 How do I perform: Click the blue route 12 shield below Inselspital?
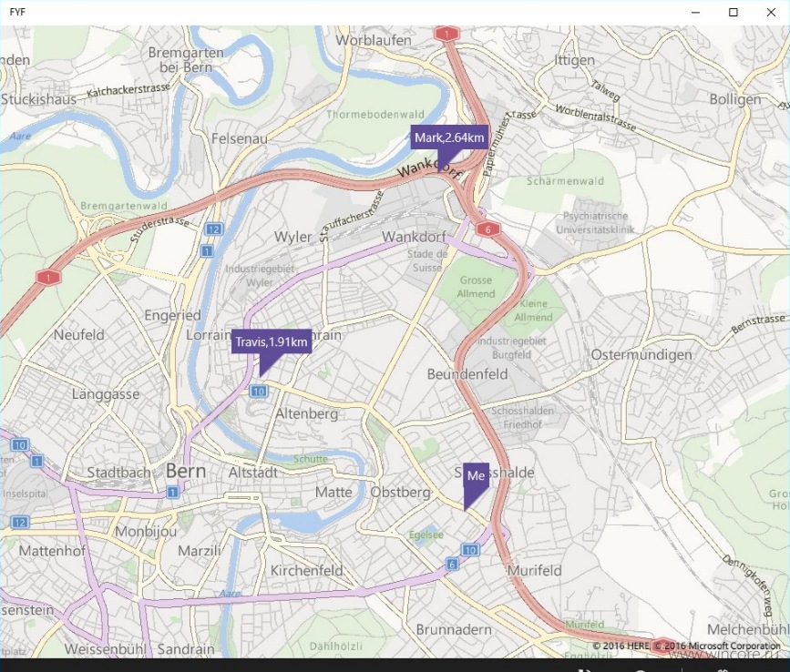pos(20,522)
